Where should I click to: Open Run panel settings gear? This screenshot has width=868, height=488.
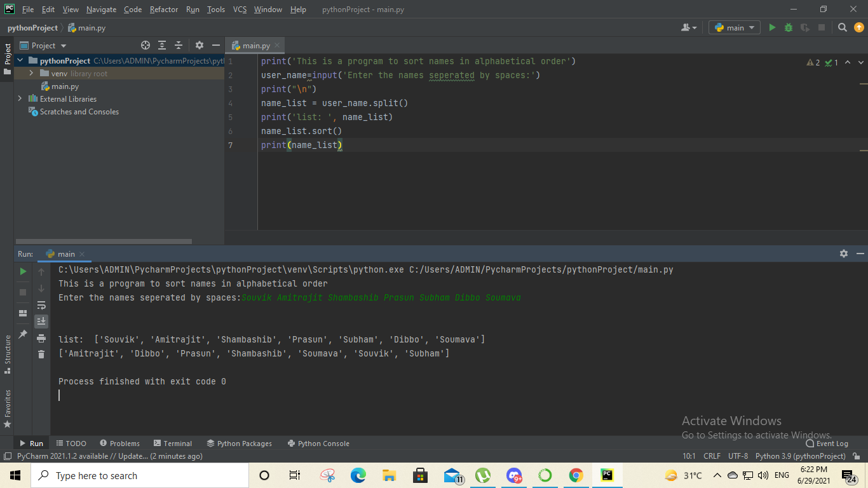click(844, 254)
